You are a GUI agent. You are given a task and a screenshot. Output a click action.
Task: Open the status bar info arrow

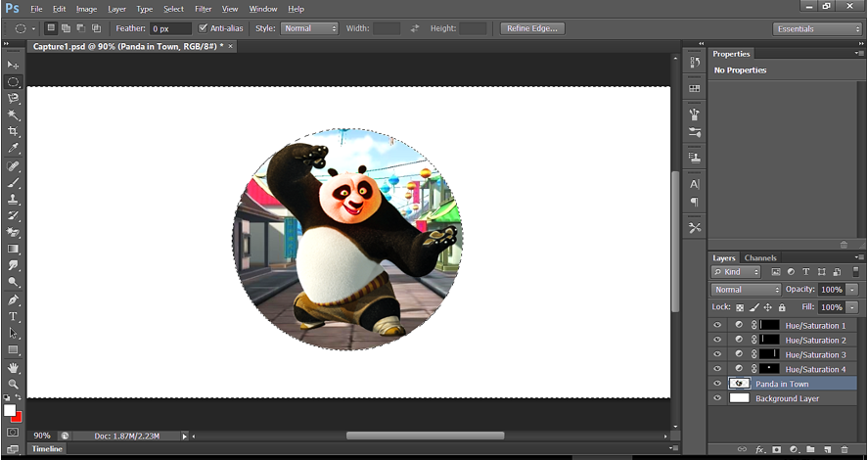[x=185, y=437]
